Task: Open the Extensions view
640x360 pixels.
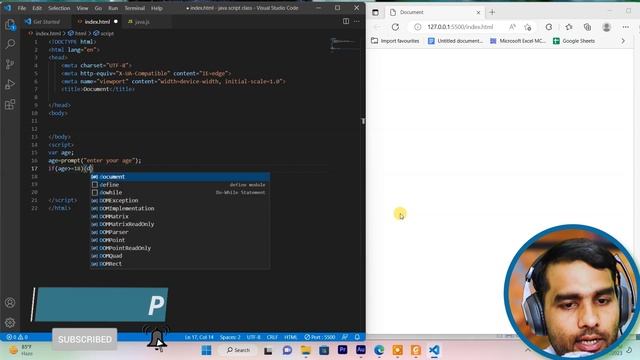Action: 10,104
